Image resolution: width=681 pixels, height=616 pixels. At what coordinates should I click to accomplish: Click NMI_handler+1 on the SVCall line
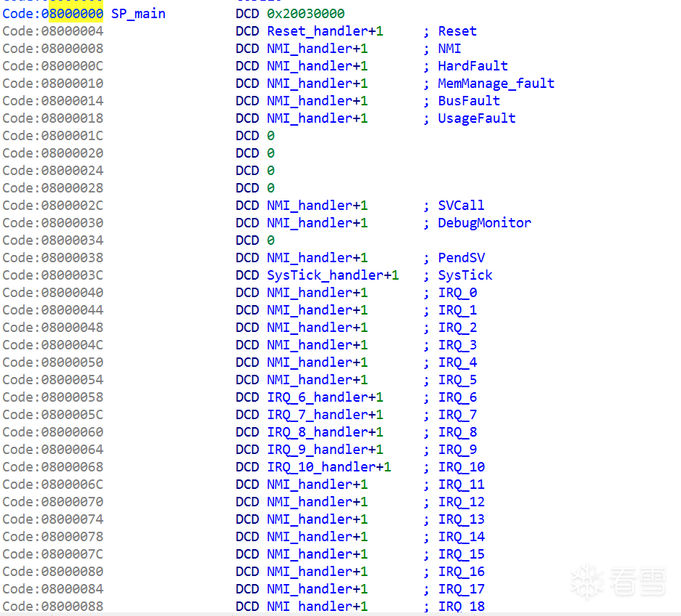click(x=317, y=206)
